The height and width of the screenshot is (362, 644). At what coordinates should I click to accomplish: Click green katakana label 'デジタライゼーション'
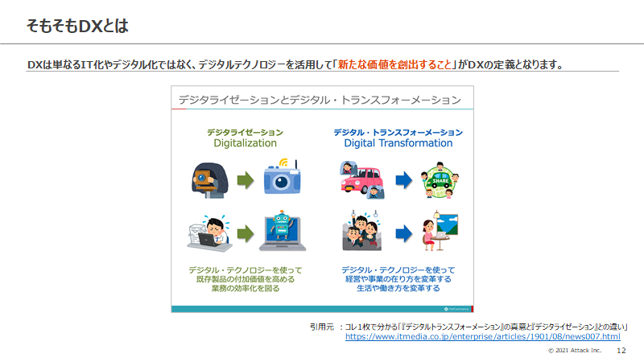pos(246,132)
